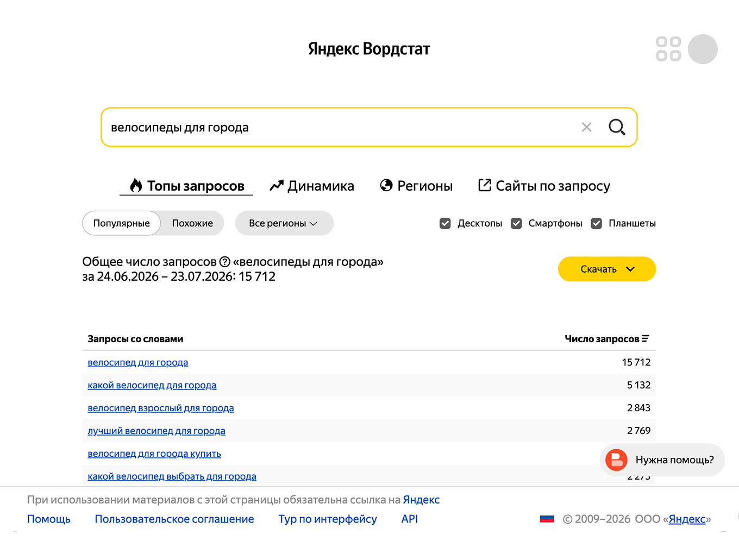Open query лучший велосипед для города
The height and width of the screenshot is (560, 739).
click(x=156, y=431)
